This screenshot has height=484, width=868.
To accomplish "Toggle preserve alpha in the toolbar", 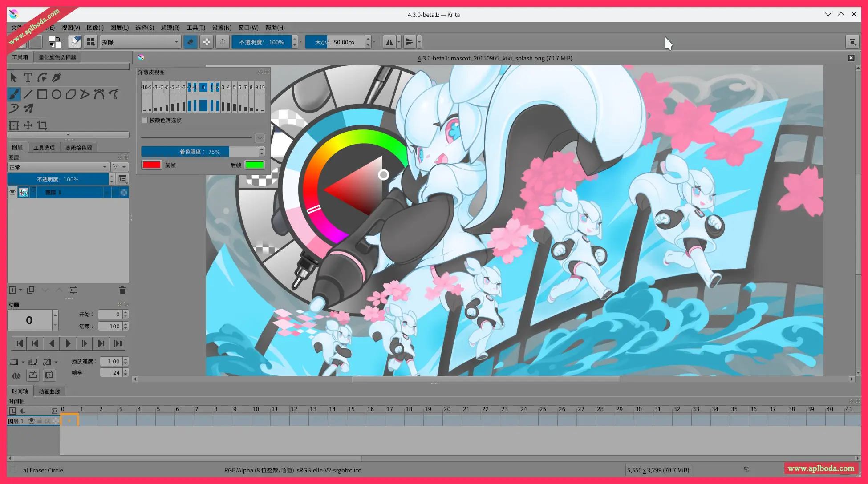I will [x=207, y=42].
